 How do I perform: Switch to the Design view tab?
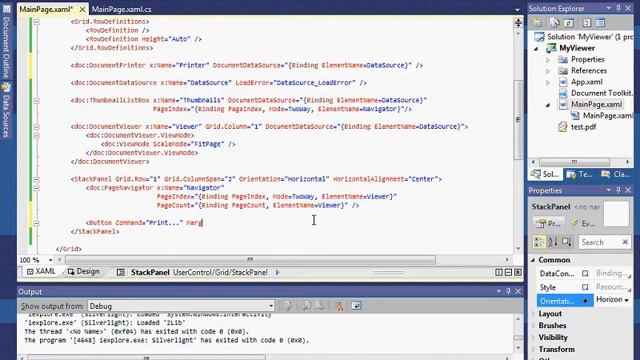(83, 271)
